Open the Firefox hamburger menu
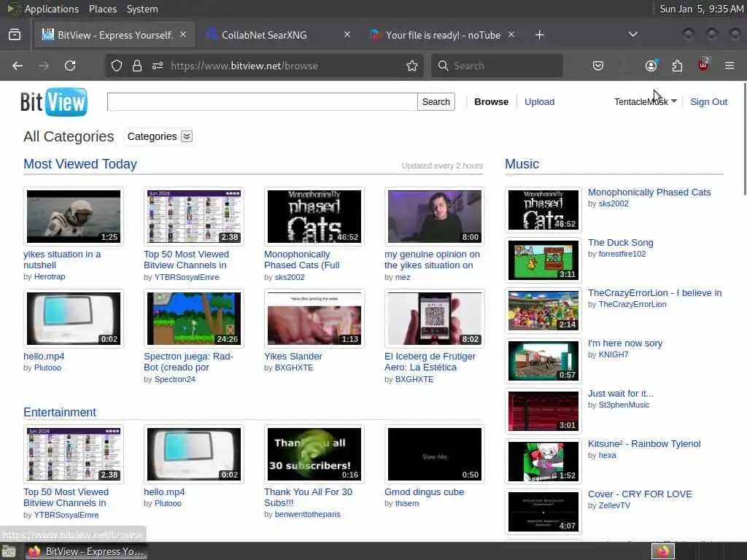This screenshot has width=747, height=560. click(729, 66)
